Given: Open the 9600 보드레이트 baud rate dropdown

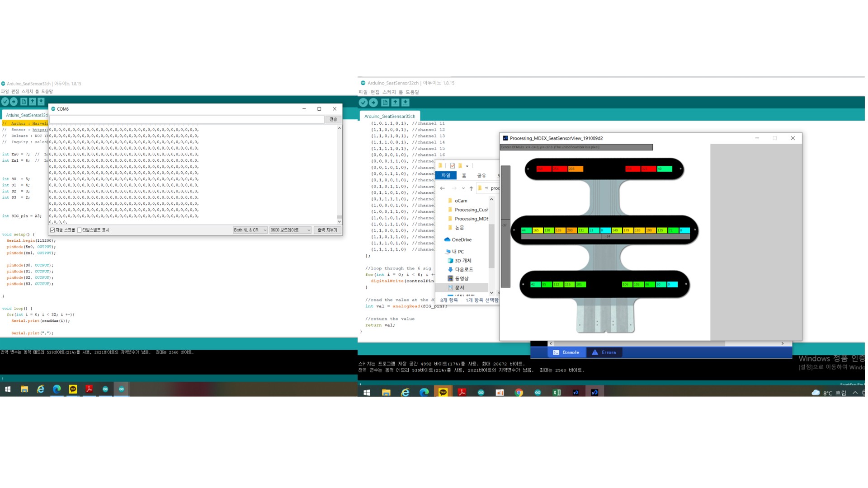Looking at the screenshot, I should tap(290, 230).
